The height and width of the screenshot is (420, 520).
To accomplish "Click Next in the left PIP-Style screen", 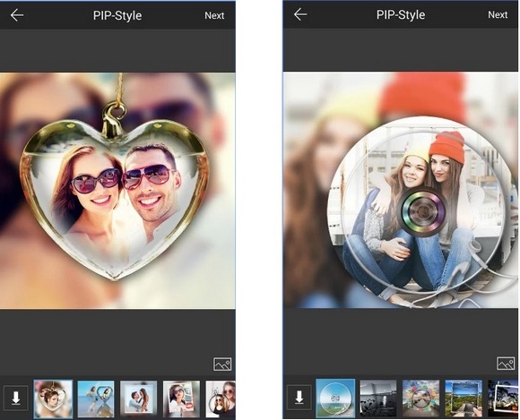I will pos(214,15).
